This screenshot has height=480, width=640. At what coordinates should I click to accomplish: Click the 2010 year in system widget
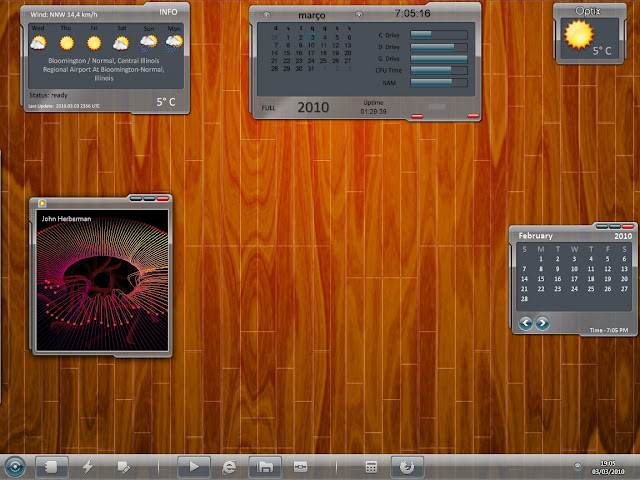tap(313, 107)
